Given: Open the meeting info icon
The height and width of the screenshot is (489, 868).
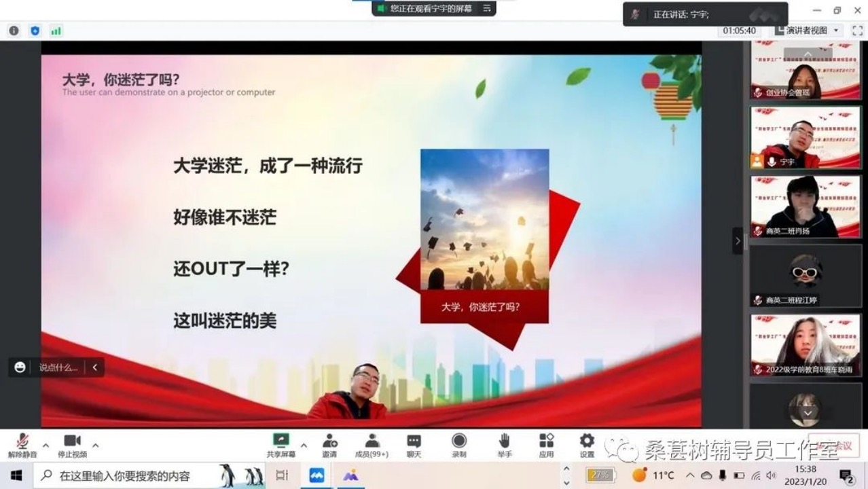Looking at the screenshot, I should tap(14, 31).
